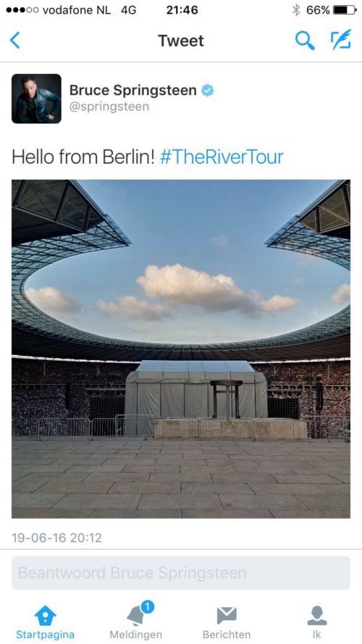Focus the Beantwoord Bruce Springsteen reply field

pyautogui.click(x=181, y=573)
